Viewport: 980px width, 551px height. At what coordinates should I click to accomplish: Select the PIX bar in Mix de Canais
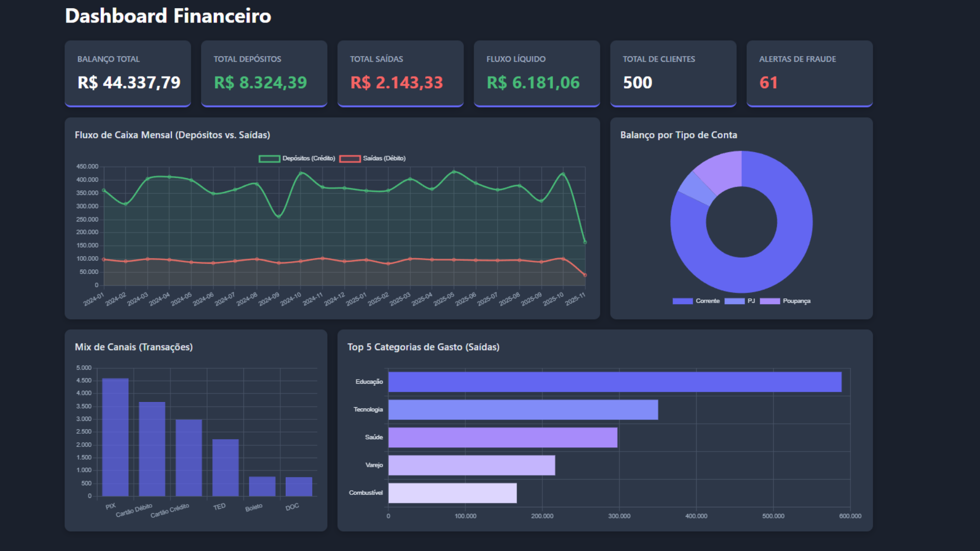click(117, 436)
